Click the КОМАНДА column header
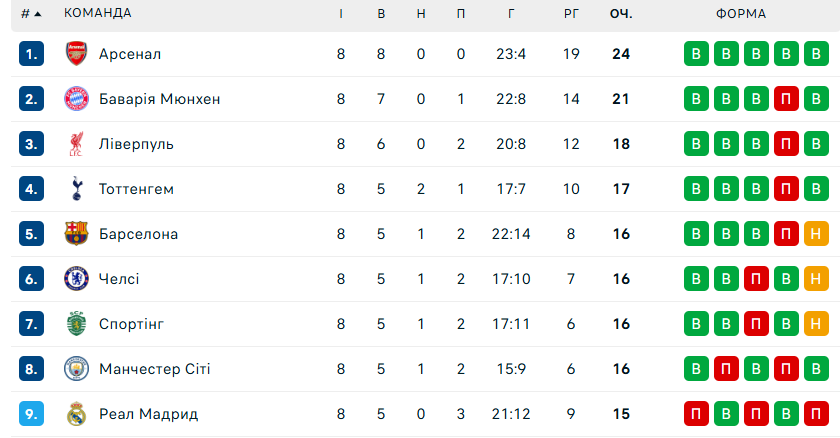The width and height of the screenshot is (840, 438). coord(97,14)
